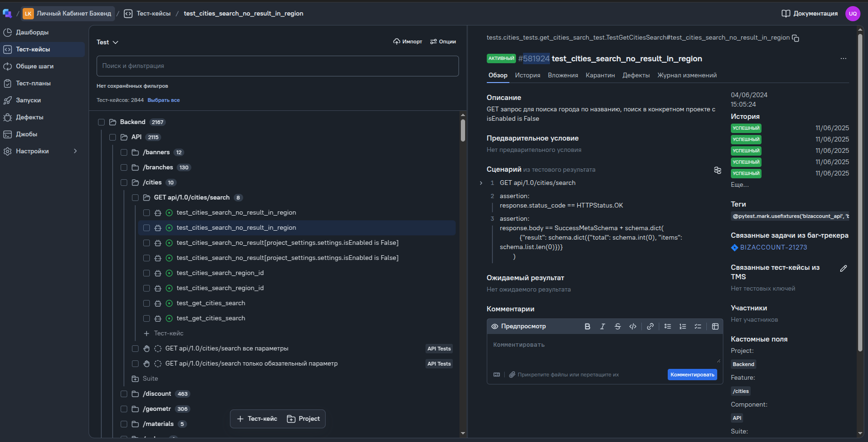Image resolution: width=868 pixels, height=442 pixels.
Task: Switch to Дефекты tab in test case
Action: click(x=636, y=75)
